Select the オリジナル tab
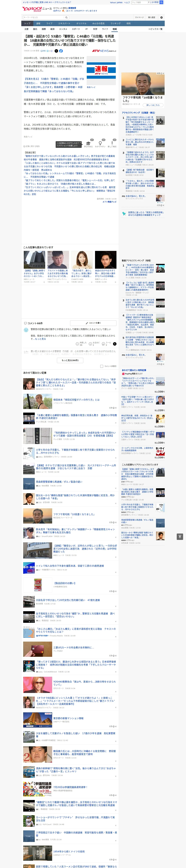 point(81,24)
